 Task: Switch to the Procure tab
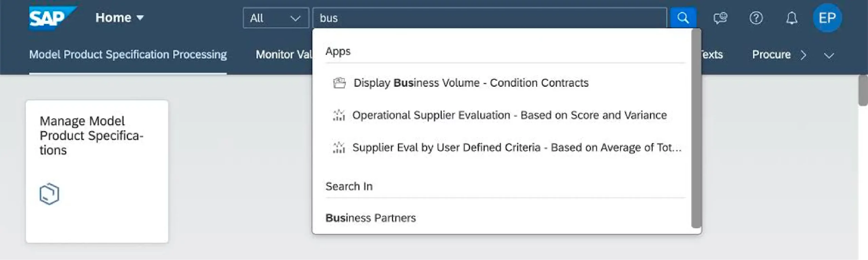(x=771, y=55)
